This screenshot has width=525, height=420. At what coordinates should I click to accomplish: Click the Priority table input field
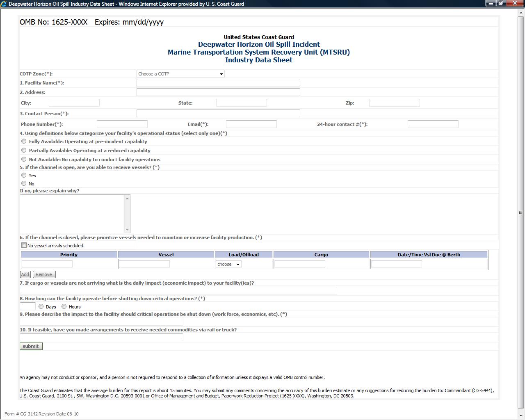(47, 264)
